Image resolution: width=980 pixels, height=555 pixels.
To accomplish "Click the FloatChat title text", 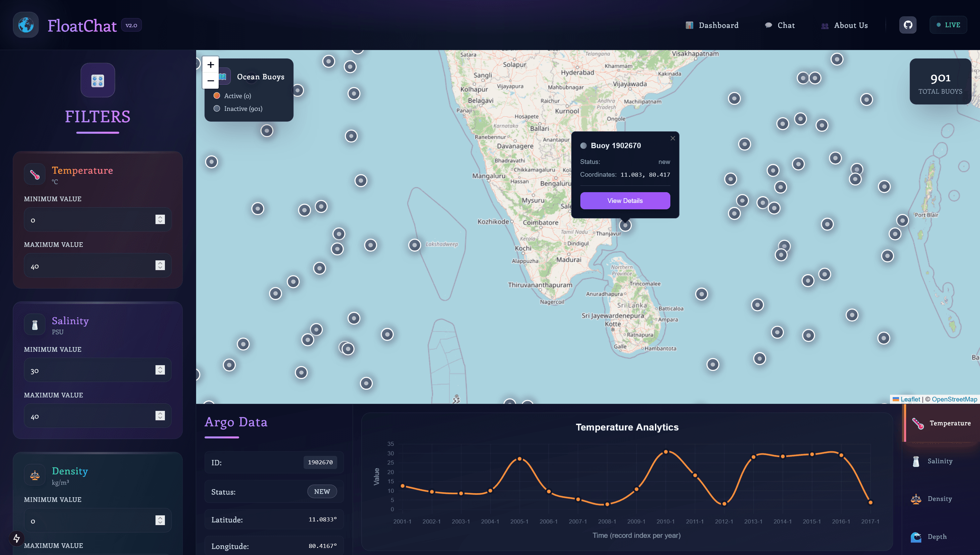I will [x=82, y=26].
